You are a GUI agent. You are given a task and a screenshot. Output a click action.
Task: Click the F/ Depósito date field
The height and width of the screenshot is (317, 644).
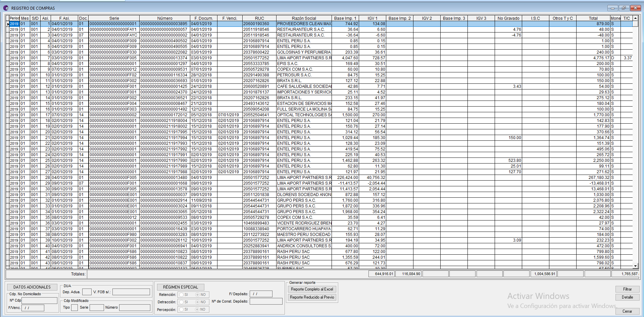pos(261,294)
